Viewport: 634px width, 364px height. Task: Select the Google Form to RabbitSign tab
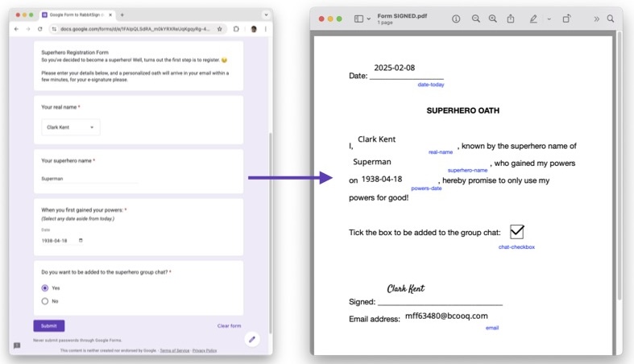pos(77,15)
